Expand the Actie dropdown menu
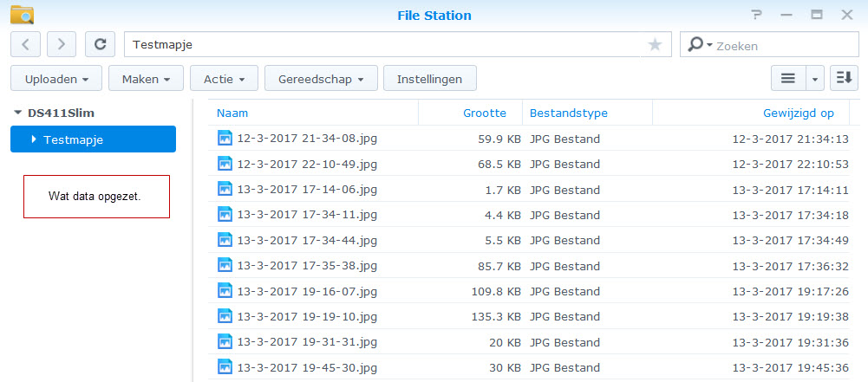Screen dimensions: 868x382 (224, 79)
